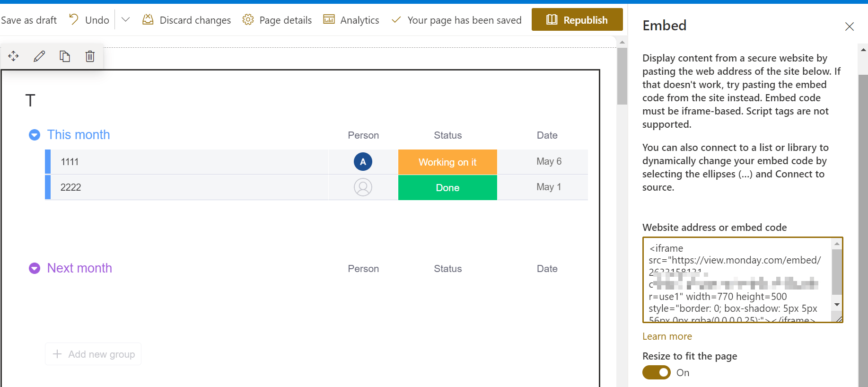Click the Status column header under This month
868x387 pixels.
point(447,135)
